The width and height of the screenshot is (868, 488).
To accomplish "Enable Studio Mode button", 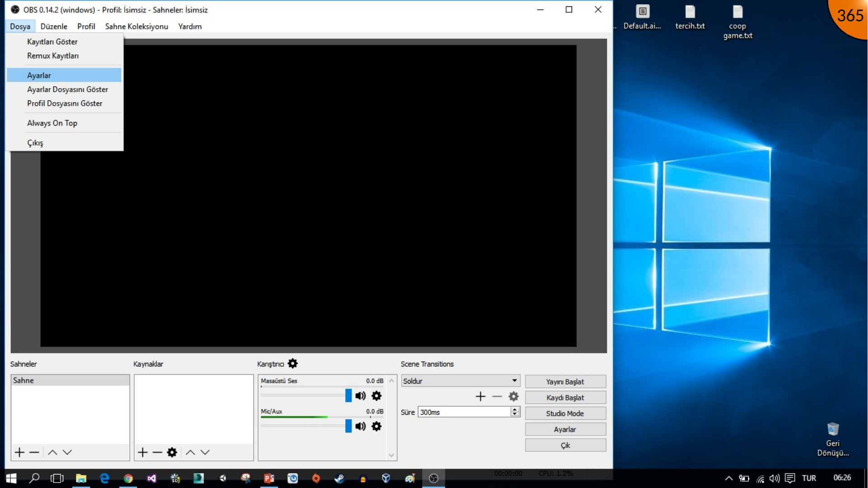I will pyautogui.click(x=565, y=413).
